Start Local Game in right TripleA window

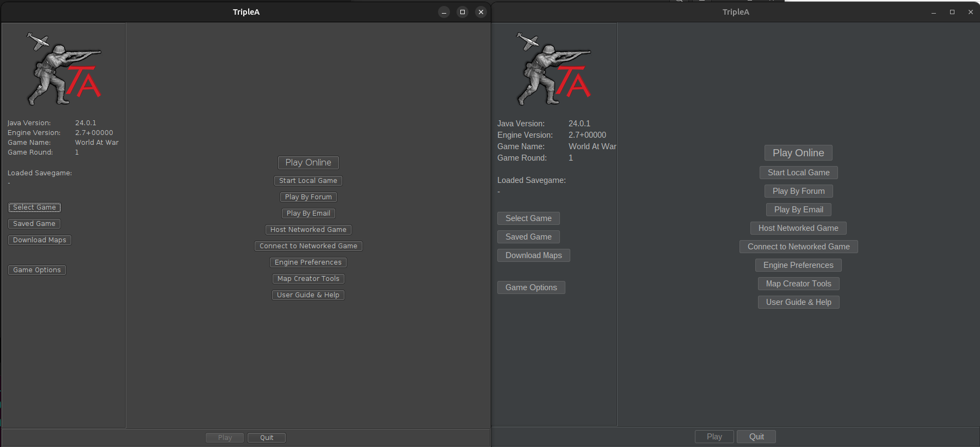pos(798,173)
